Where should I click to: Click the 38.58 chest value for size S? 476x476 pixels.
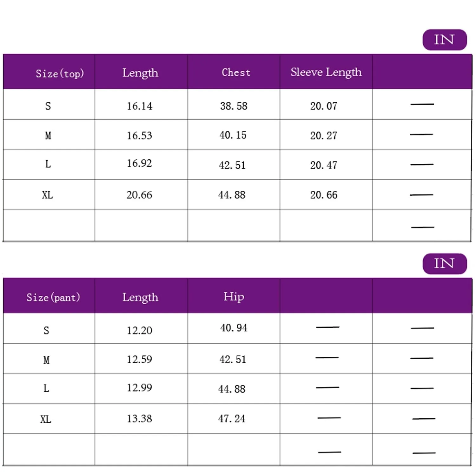[x=234, y=106]
